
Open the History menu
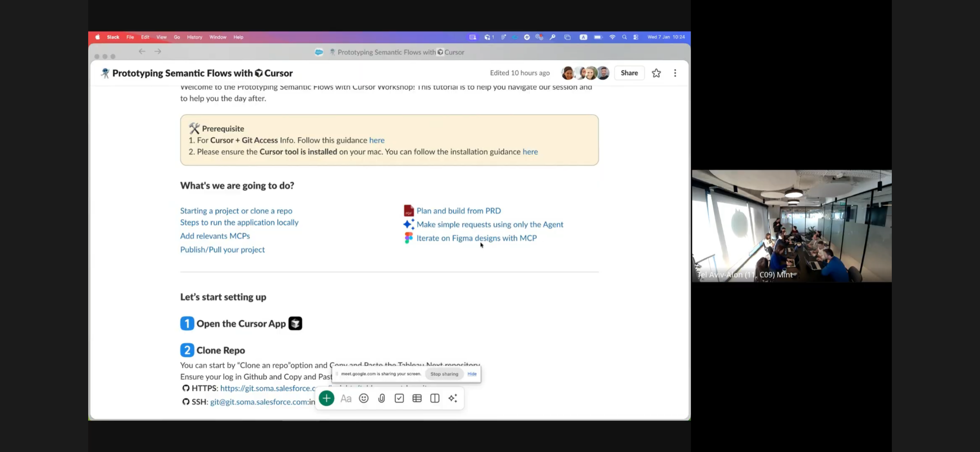[194, 37]
